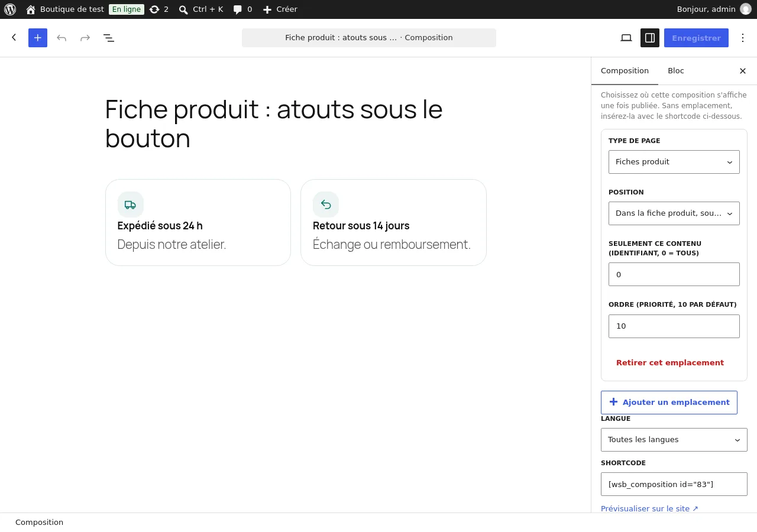Select the Expédié sous 24 h heading
Image resolution: width=757 pixels, height=532 pixels.
160,226
